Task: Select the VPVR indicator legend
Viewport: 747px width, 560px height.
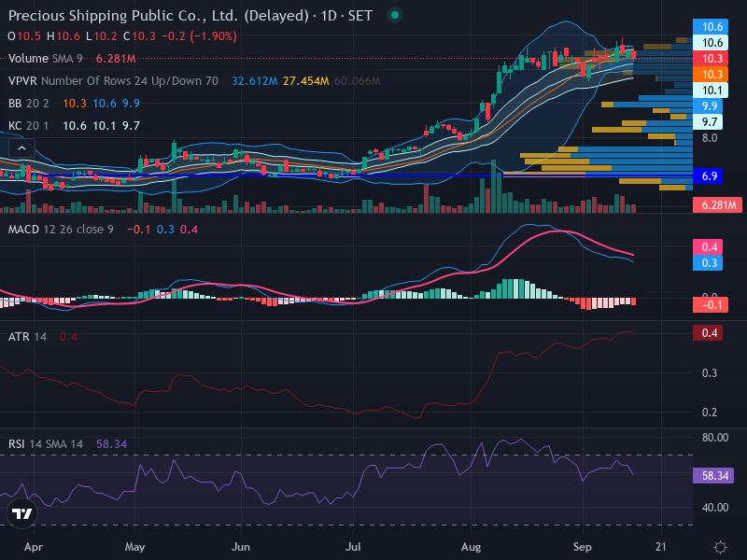Action: click(x=113, y=81)
